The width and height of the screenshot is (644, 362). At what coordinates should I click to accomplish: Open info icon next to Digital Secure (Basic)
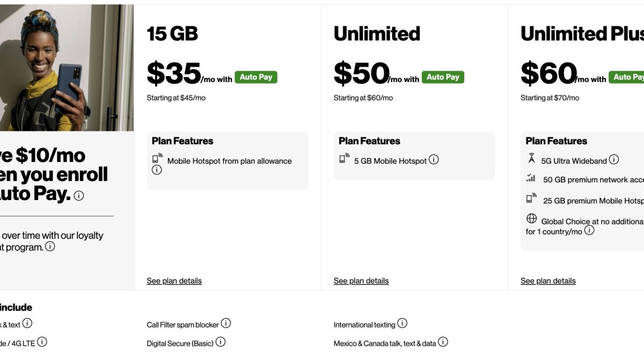tap(221, 342)
